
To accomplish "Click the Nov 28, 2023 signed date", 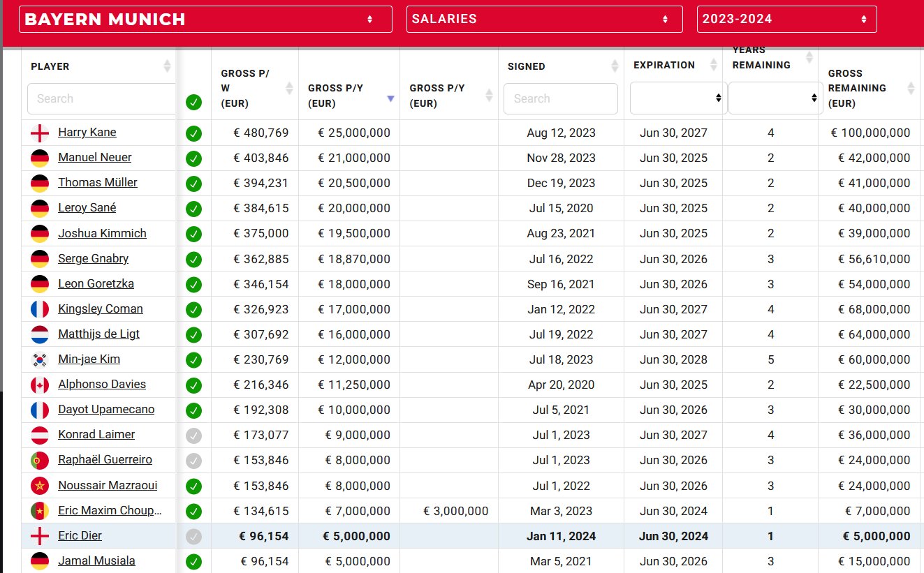I will tap(561, 158).
